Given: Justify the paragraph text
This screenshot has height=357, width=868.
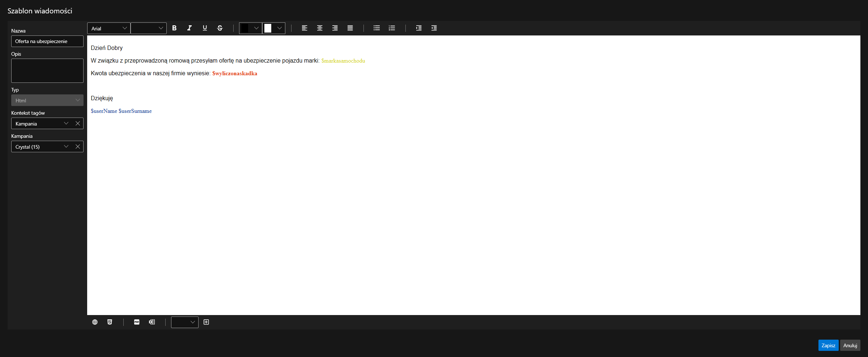Looking at the screenshot, I should click(350, 28).
